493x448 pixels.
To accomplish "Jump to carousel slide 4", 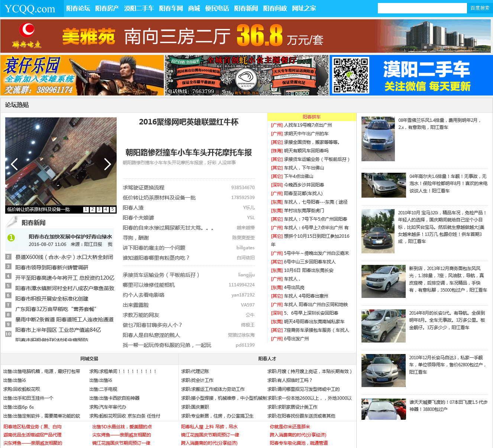I will [x=106, y=210].
